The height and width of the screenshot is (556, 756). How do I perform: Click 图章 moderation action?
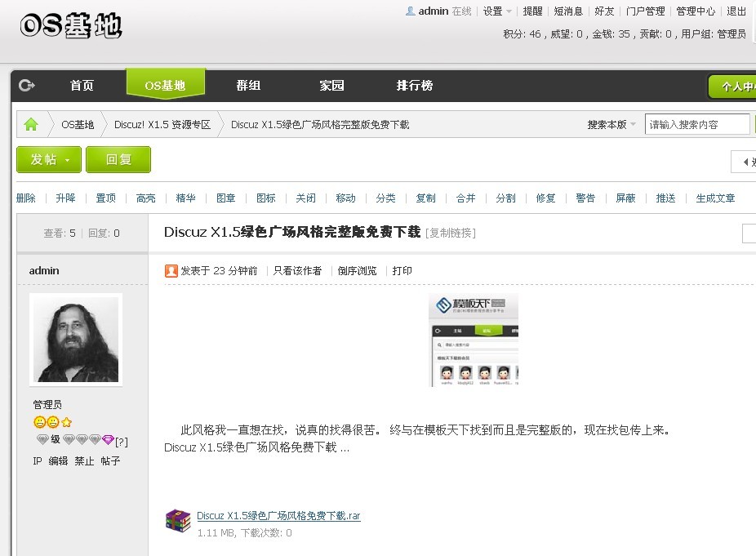[225, 198]
